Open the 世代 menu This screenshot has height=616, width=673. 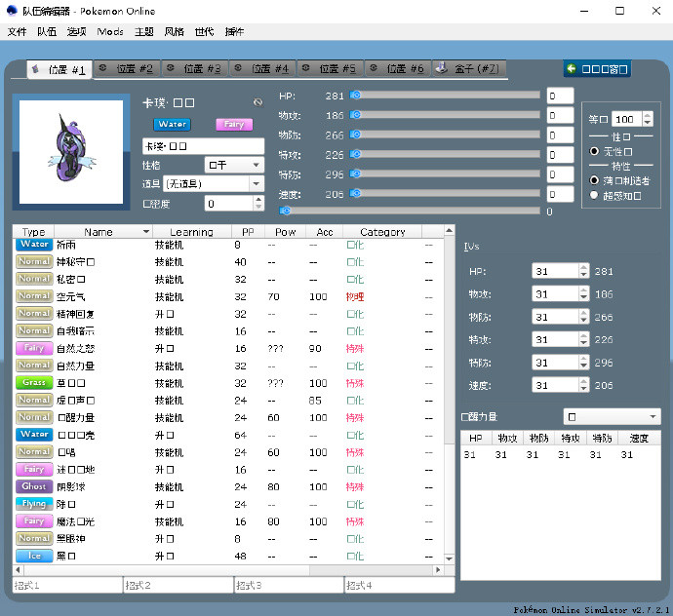(204, 31)
